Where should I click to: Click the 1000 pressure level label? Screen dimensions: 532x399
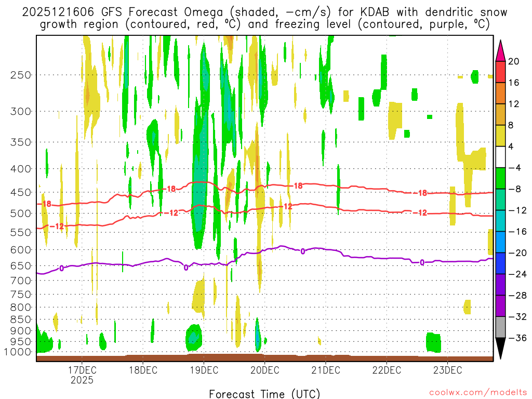point(18,352)
